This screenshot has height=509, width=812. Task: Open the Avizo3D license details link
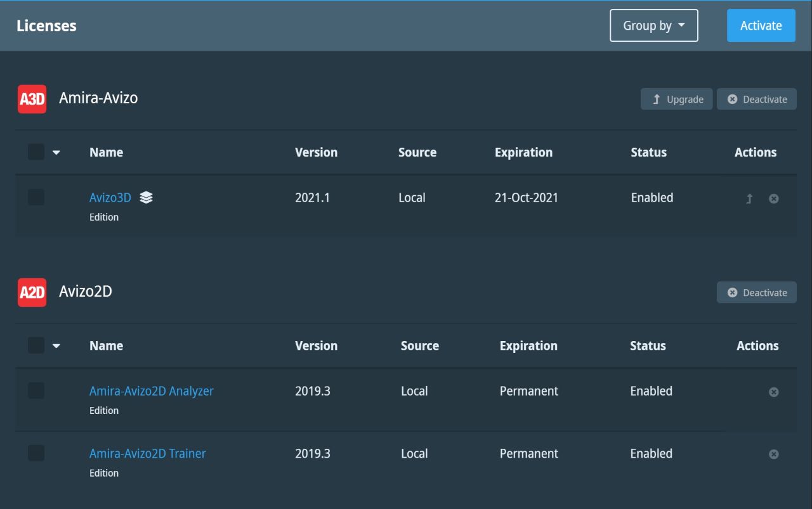(110, 197)
